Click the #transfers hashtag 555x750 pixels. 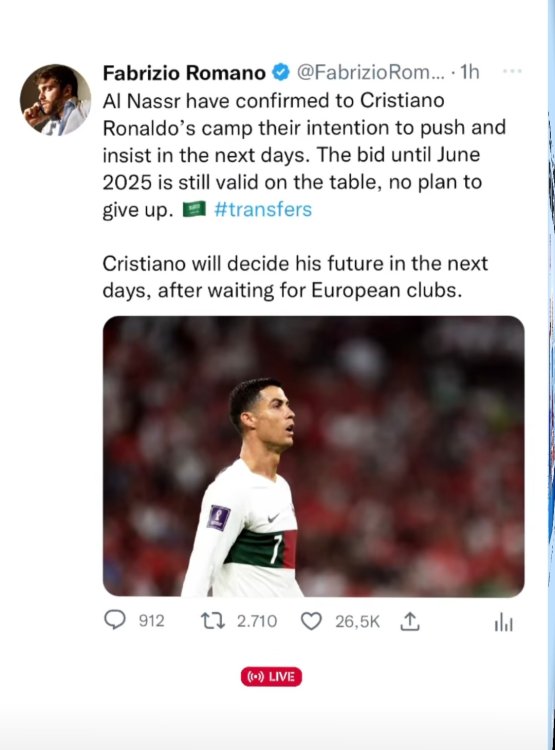point(263,210)
